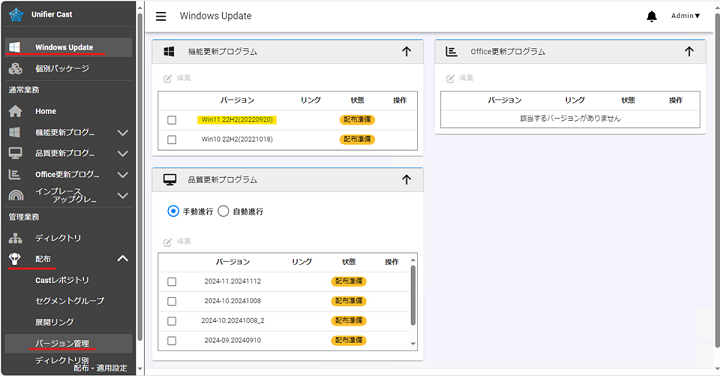This screenshot has width=720, height=376.
Task: Click the 配布準備 badge for 2024-09.20240910
Action: coord(349,341)
